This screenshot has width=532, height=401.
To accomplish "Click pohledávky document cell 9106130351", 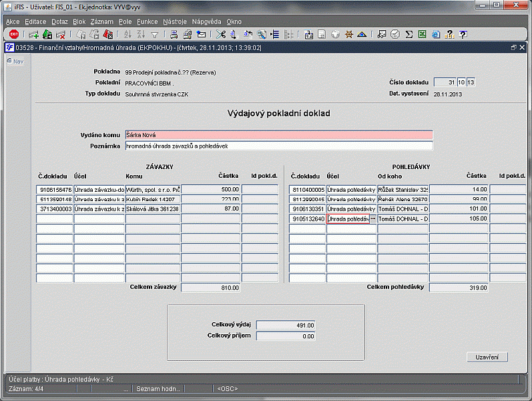I will coord(308,209).
